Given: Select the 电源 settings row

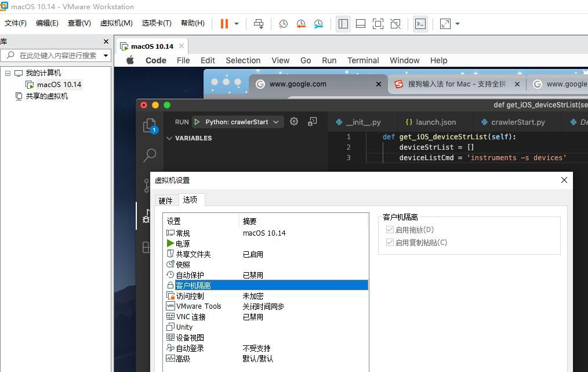Looking at the screenshot, I should coord(266,244).
